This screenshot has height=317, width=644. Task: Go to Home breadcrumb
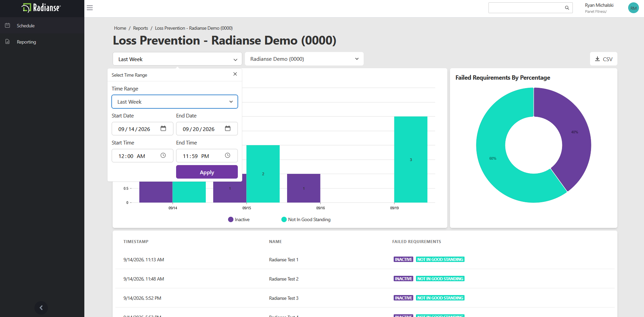coord(120,28)
